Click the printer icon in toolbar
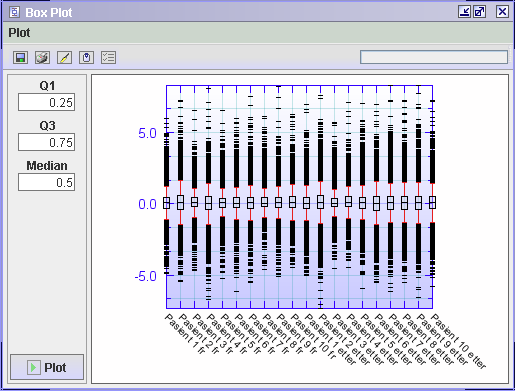This screenshot has height=391, width=515. click(42, 58)
